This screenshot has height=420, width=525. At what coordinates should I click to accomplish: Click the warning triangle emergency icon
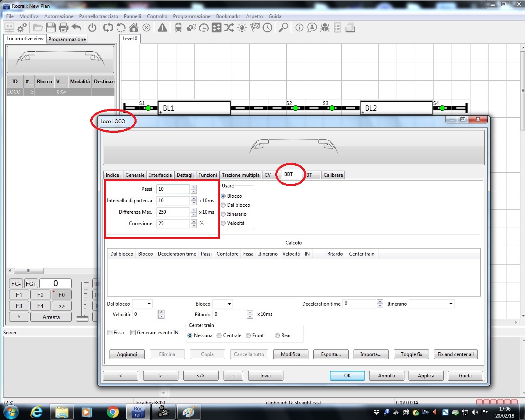click(x=162, y=28)
